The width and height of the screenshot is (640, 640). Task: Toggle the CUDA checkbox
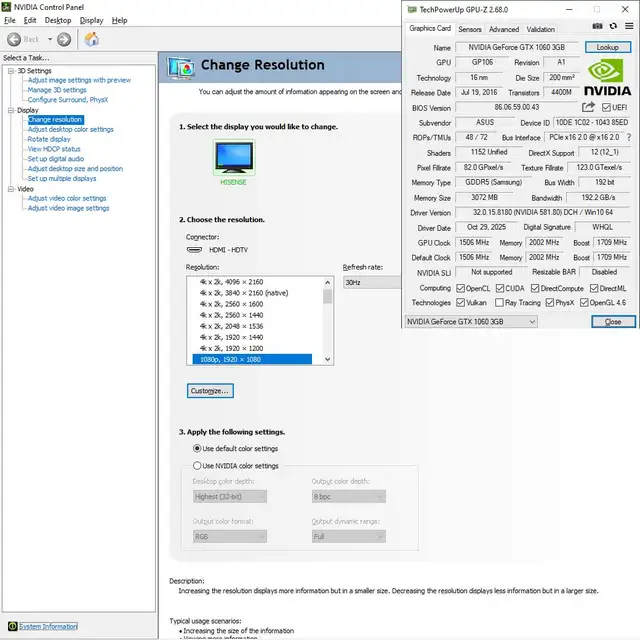click(x=500, y=289)
